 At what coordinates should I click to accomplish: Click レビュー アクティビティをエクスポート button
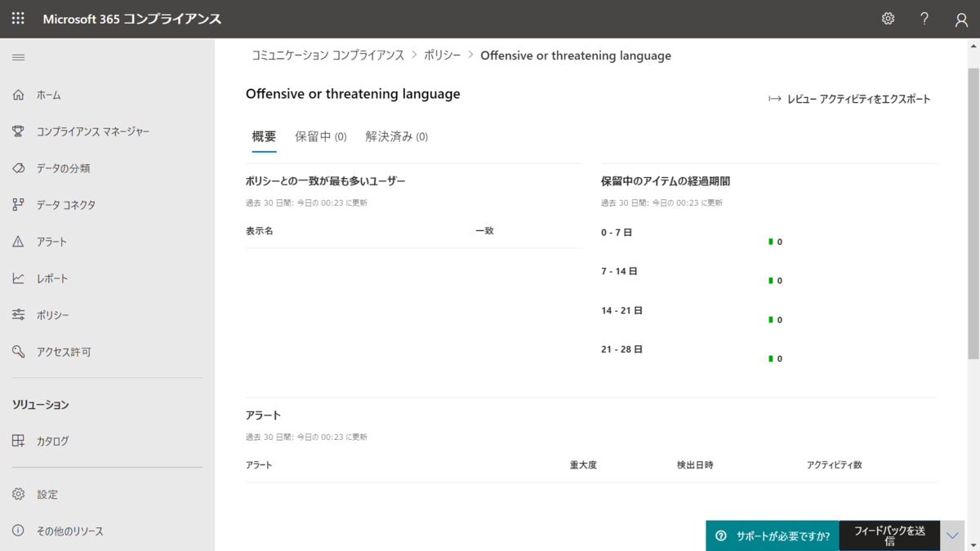pyautogui.click(x=849, y=99)
